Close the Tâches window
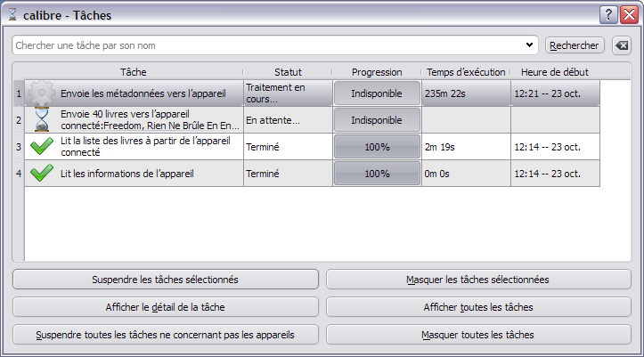644x357 pixels. click(x=628, y=14)
